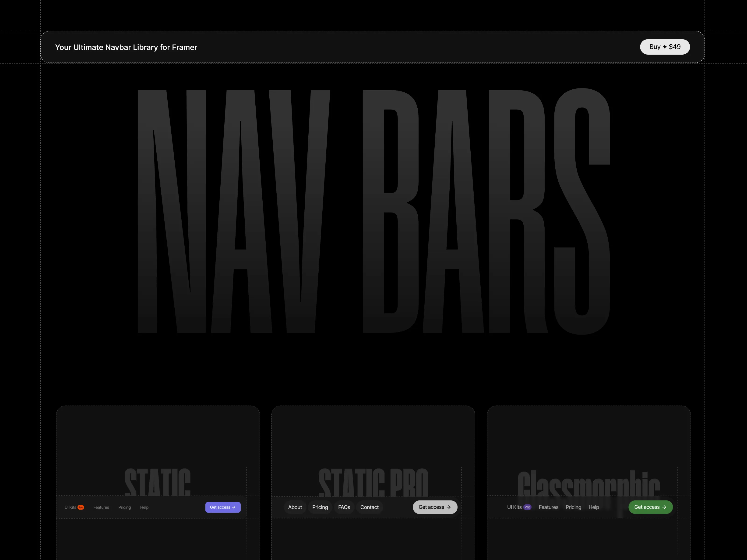
Task: Open Features in Static navbar
Action: [x=101, y=507]
